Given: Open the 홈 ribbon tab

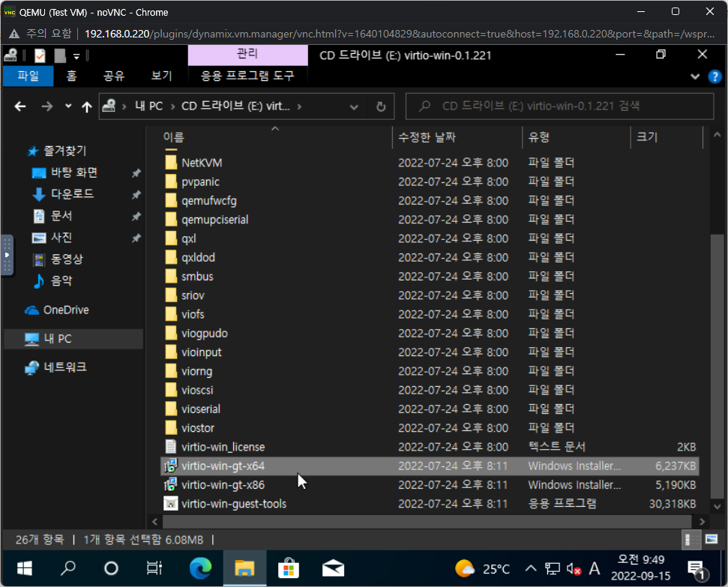Looking at the screenshot, I should click(71, 76).
